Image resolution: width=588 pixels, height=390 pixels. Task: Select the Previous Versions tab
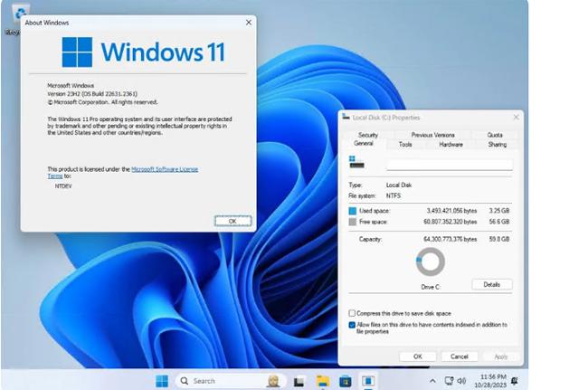pos(432,135)
